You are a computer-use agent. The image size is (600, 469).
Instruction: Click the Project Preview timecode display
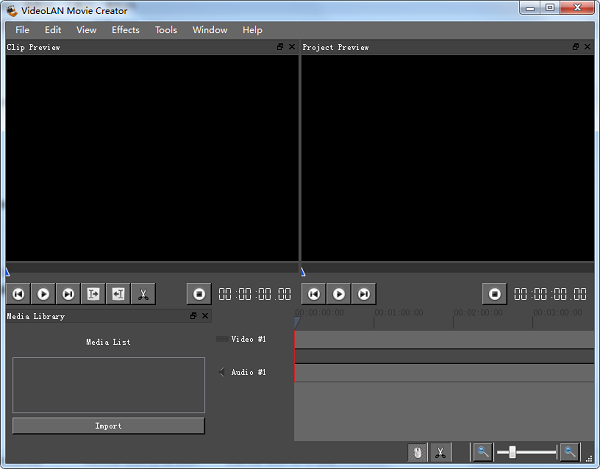tap(550, 294)
